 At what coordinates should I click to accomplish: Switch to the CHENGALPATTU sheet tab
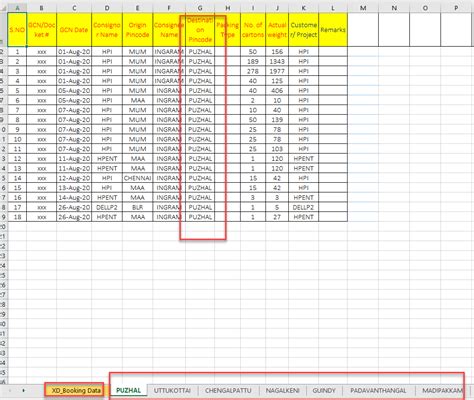tap(228, 390)
